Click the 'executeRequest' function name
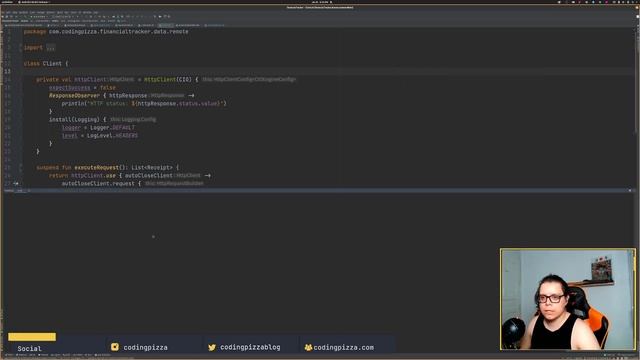The width and height of the screenshot is (640, 360). (96, 167)
